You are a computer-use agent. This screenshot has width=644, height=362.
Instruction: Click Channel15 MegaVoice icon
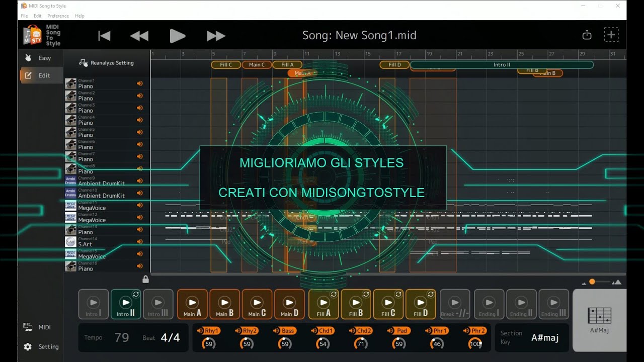[70, 254]
